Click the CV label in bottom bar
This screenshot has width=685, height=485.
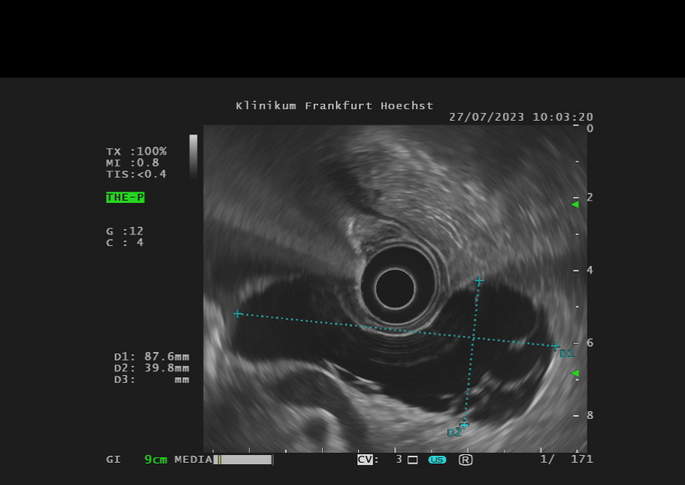tap(368, 460)
